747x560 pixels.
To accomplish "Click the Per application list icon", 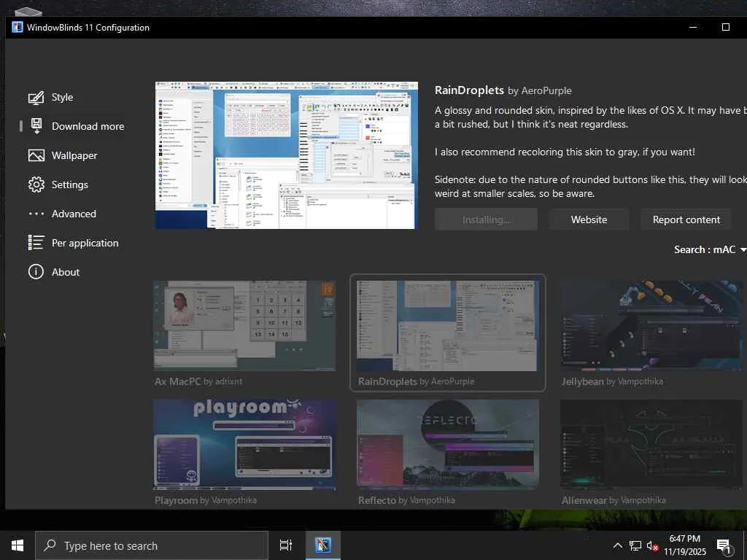I will (x=36, y=243).
